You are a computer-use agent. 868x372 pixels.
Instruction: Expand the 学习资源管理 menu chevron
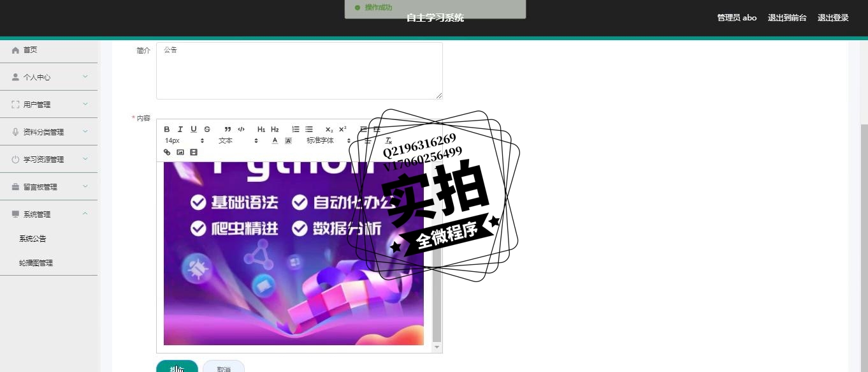click(x=85, y=159)
